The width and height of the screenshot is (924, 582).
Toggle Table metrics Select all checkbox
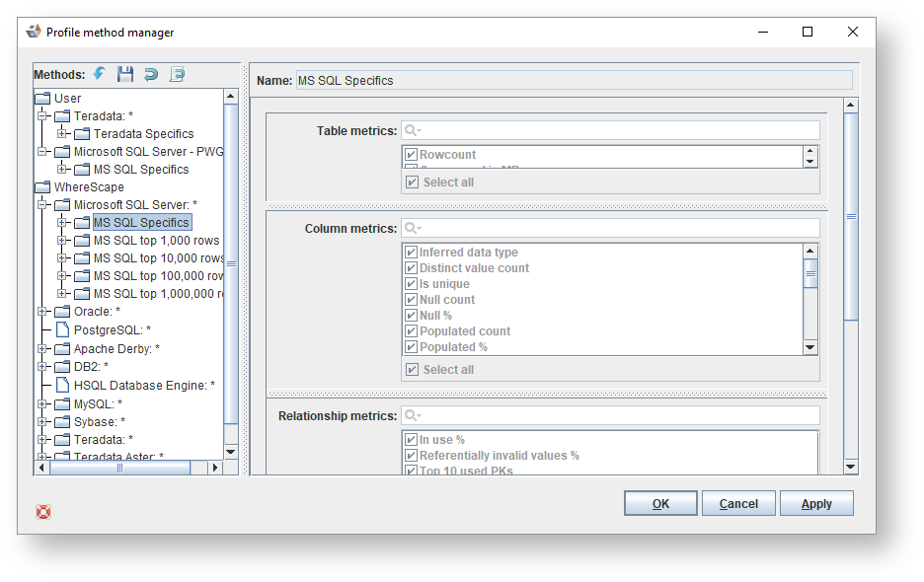pyautogui.click(x=412, y=182)
